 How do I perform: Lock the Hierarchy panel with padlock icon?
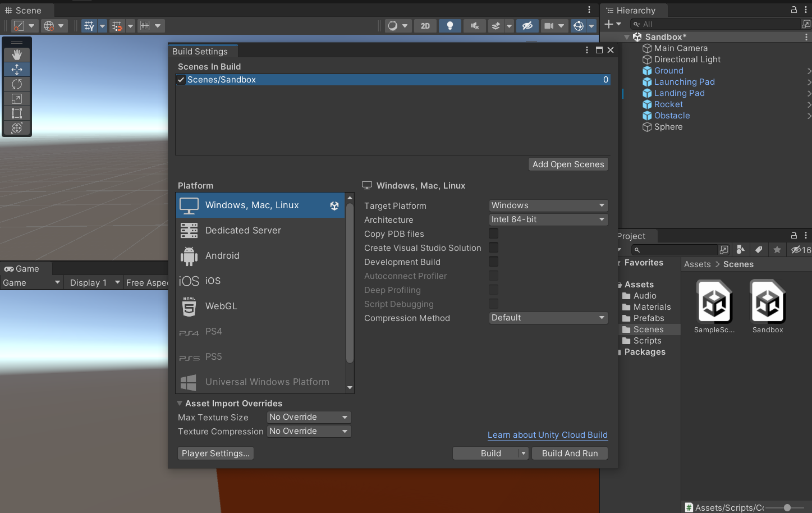[794, 10]
